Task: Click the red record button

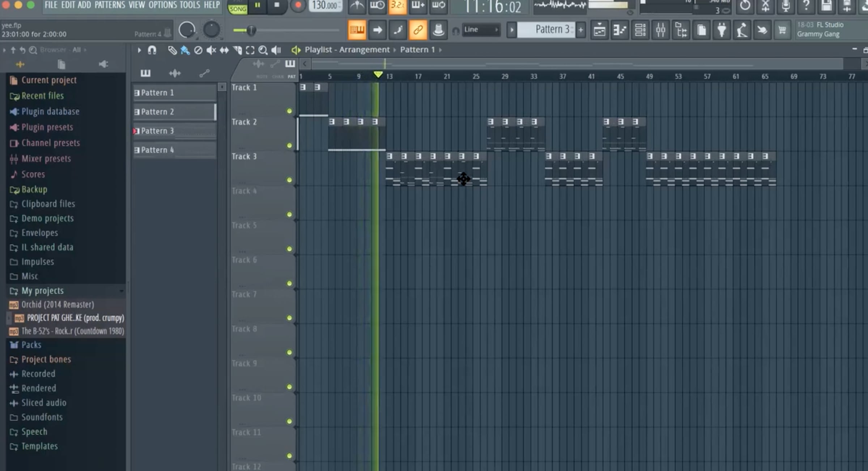Action: (x=298, y=6)
